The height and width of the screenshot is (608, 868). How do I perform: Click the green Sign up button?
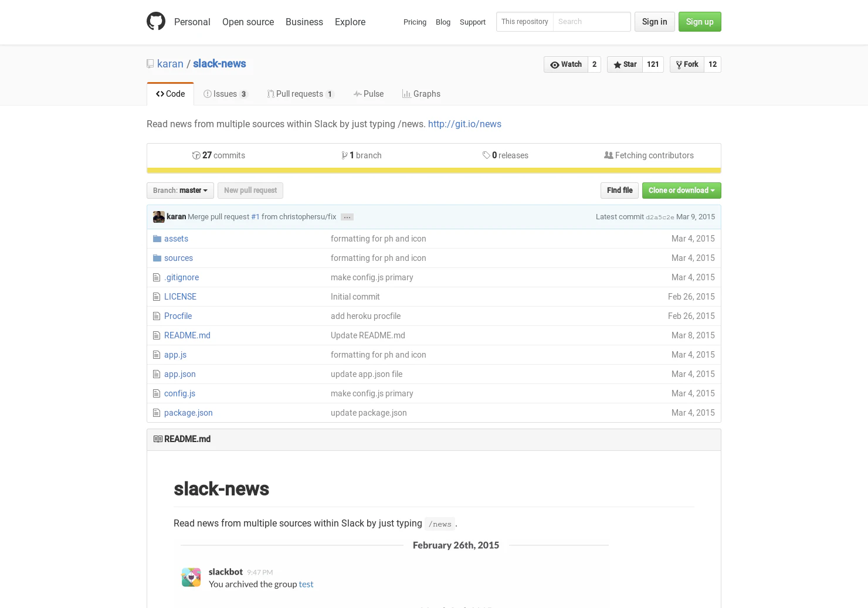tap(700, 22)
